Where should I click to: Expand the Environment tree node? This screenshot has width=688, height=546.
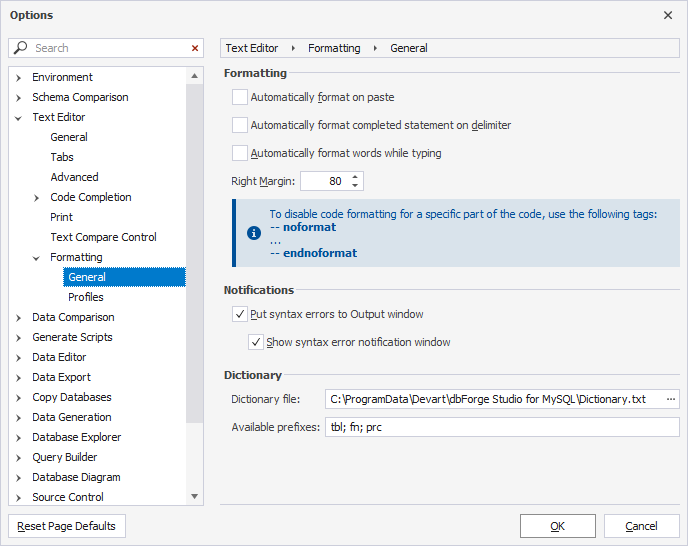click(19, 78)
